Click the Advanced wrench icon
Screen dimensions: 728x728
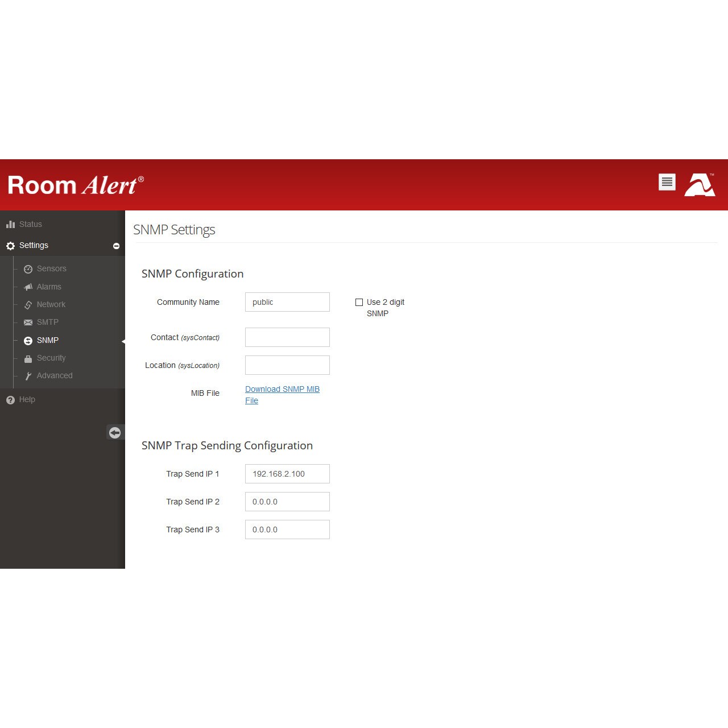[x=28, y=376]
